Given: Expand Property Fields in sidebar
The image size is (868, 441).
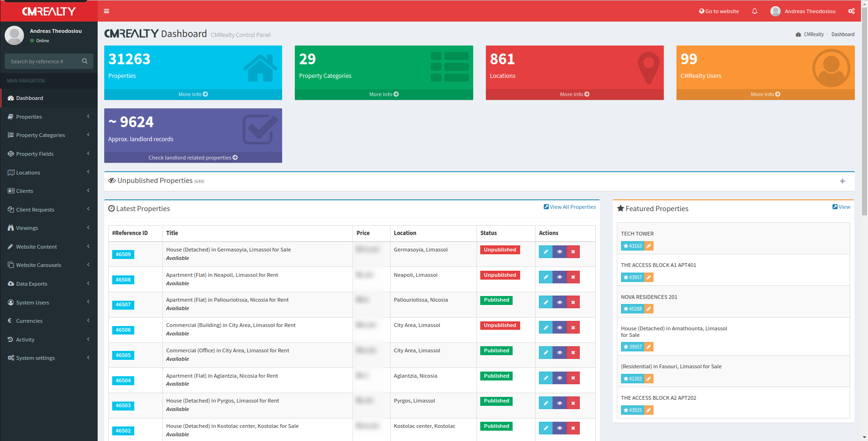Looking at the screenshot, I should (49, 154).
